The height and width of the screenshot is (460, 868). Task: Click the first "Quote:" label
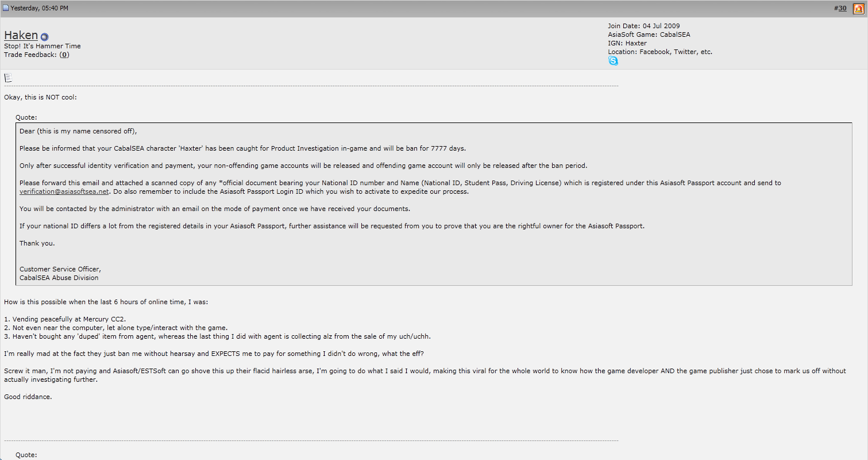26,117
